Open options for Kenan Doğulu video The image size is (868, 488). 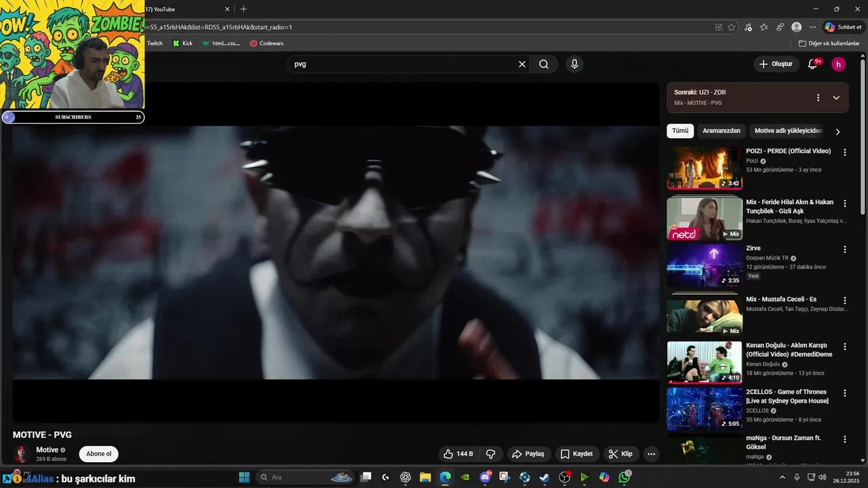pos(845,346)
